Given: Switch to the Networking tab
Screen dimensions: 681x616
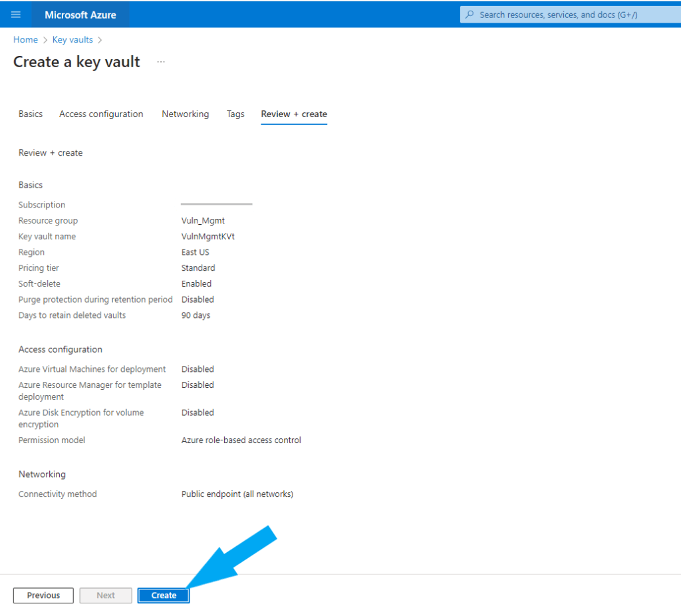Looking at the screenshot, I should click(x=186, y=114).
